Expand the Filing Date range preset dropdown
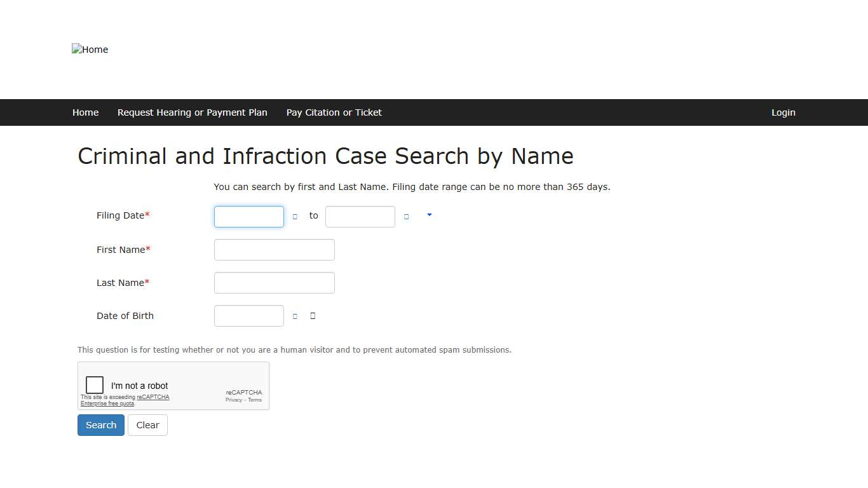868x488 pixels. point(430,215)
